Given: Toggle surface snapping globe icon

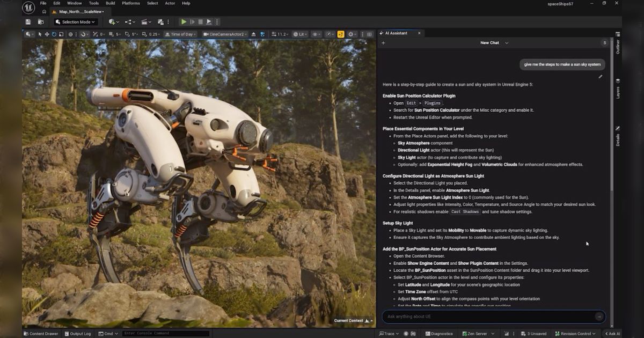Looking at the screenshot, I should (x=71, y=34).
